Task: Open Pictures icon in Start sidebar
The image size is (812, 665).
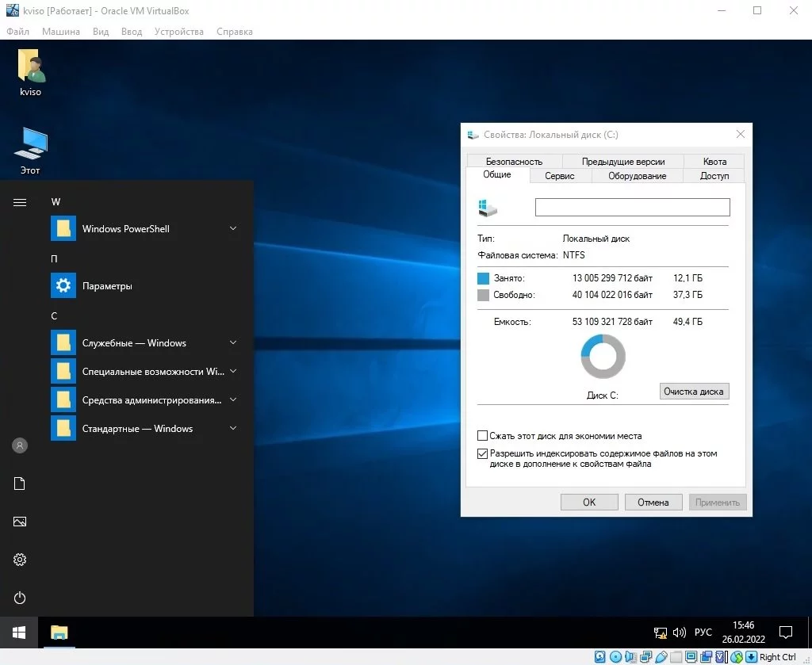Action: coord(20,522)
